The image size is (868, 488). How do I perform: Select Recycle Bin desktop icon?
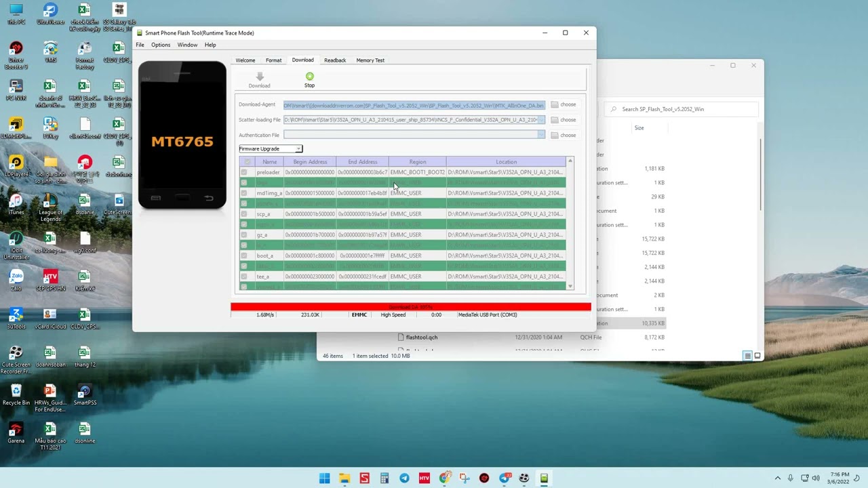(16, 394)
